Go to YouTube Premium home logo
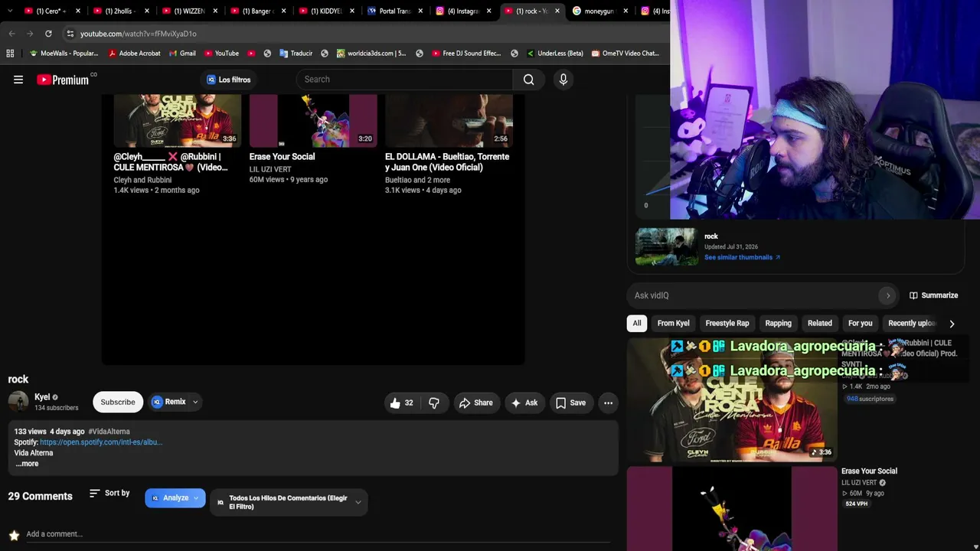 (x=63, y=80)
